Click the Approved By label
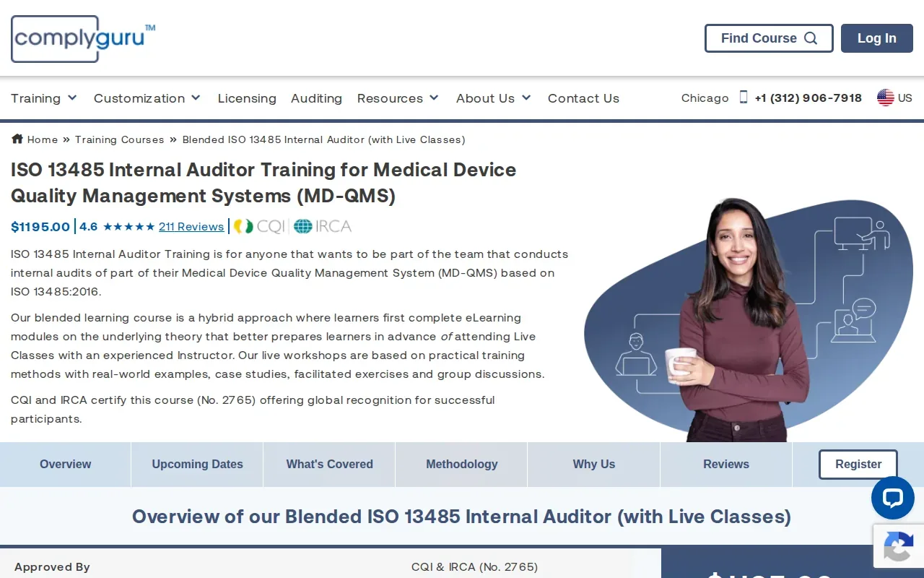 coord(52,567)
